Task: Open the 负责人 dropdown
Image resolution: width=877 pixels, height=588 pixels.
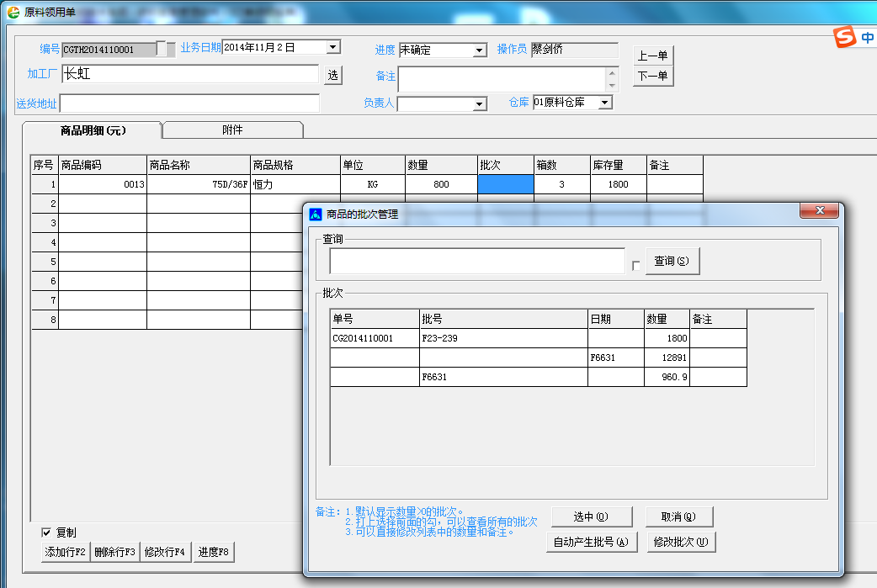Action: pos(480,104)
